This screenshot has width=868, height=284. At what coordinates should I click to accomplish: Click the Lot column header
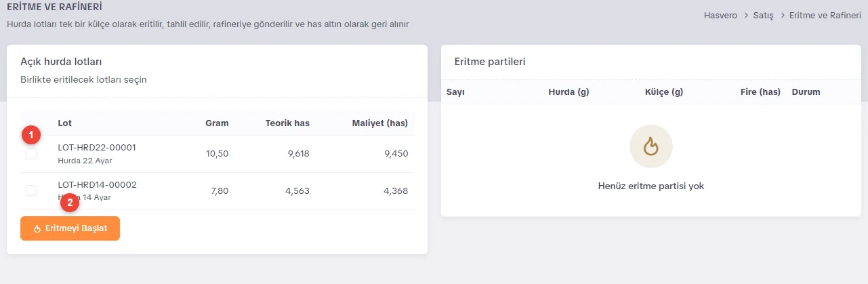coord(65,123)
